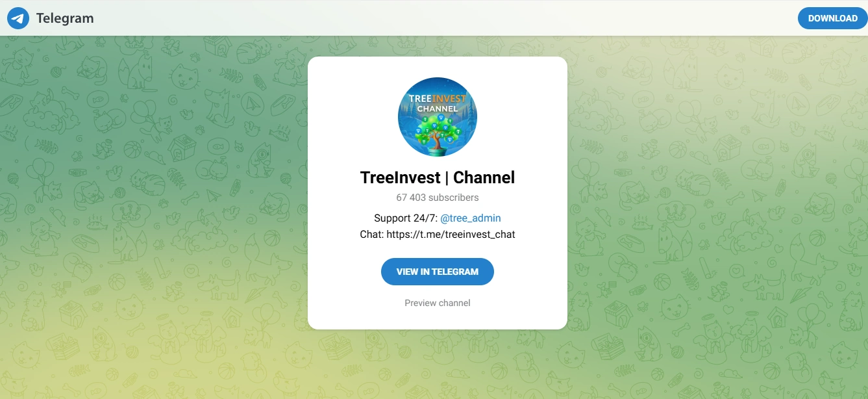Click the t.me/treeinvest_chat URL text
Screen dimensions: 868x399
pos(451,234)
